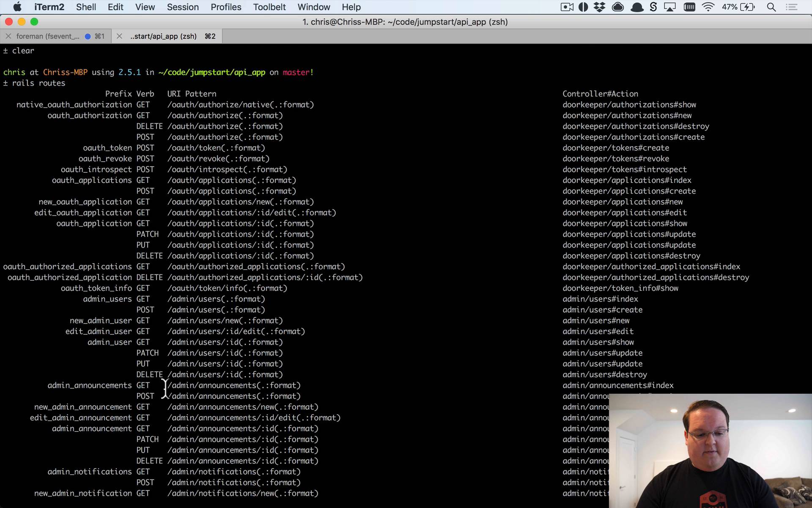Click the S-shaped menu bar icon
Screen dimensions: 812x508
pyautogui.click(x=653, y=7)
